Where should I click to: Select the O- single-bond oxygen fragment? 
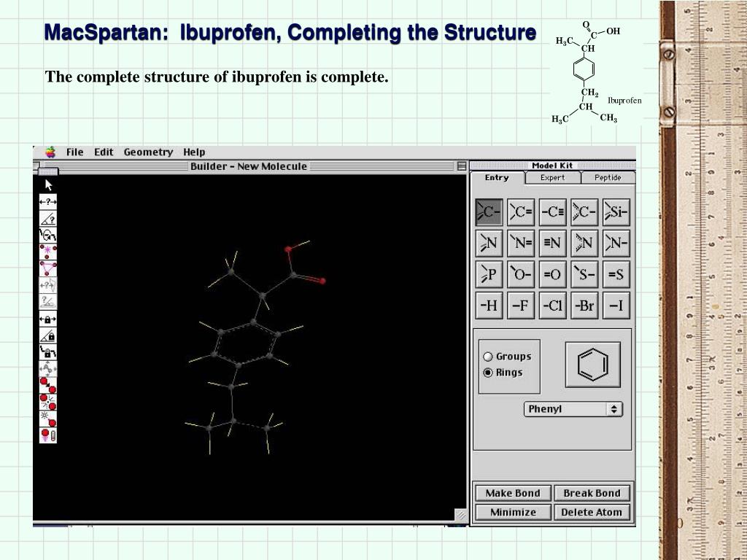tap(521, 274)
